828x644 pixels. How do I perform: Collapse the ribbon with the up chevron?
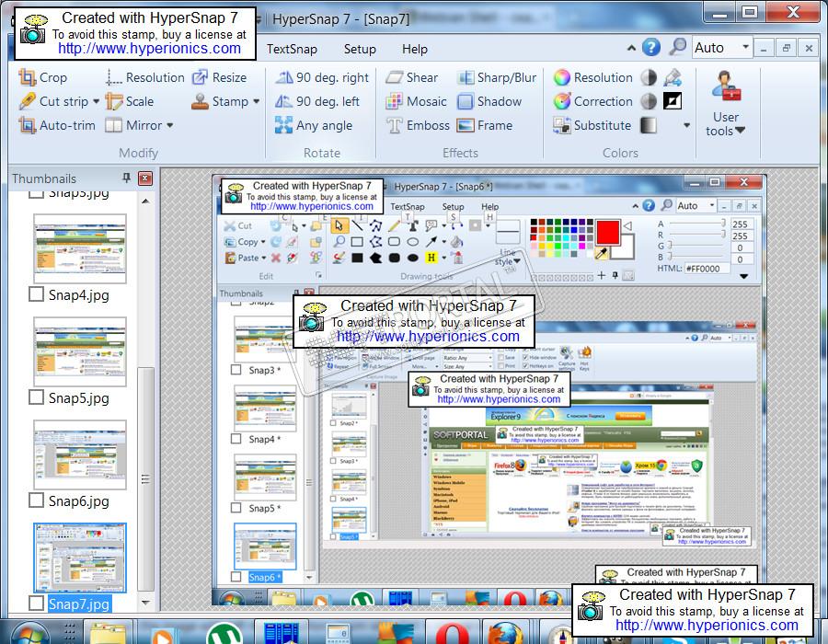tap(631, 48)
